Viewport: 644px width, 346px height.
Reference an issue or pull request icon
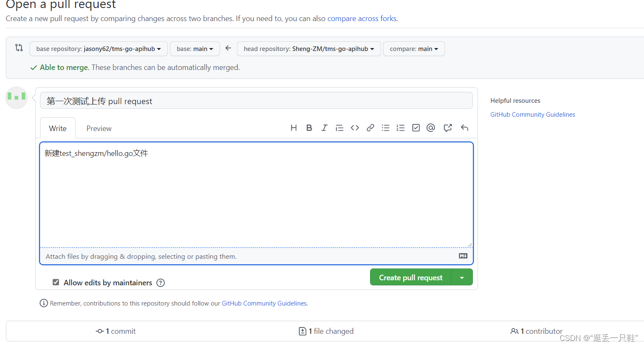tap(448, 128)
